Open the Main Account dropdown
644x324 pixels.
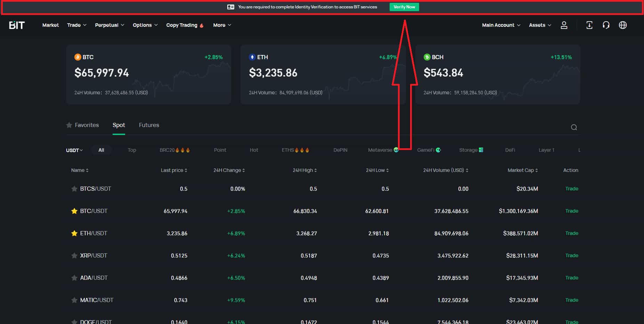[x=500, y=25]
